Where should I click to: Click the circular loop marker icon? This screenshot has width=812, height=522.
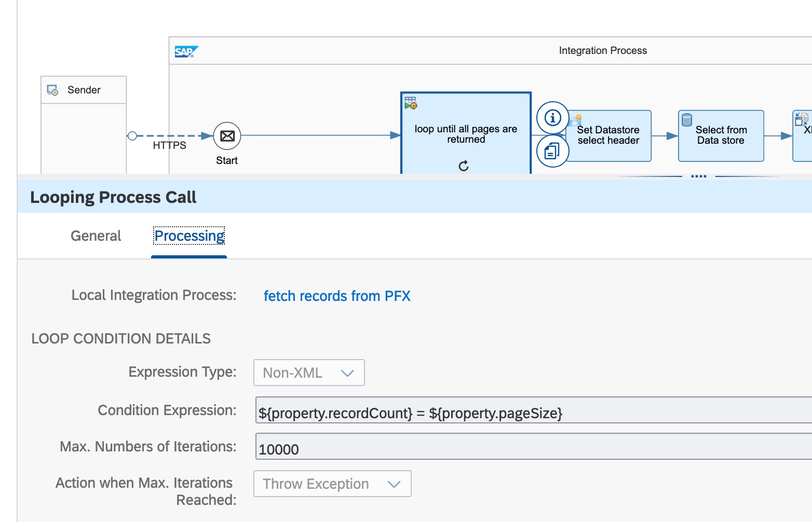[464, 166]
